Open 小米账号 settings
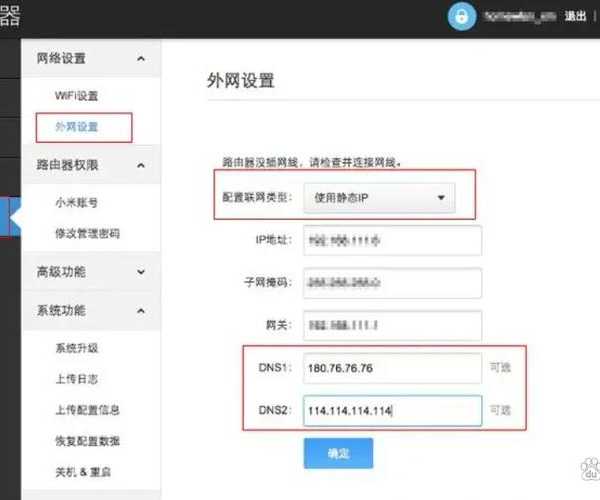 click(x=76, y=202)
